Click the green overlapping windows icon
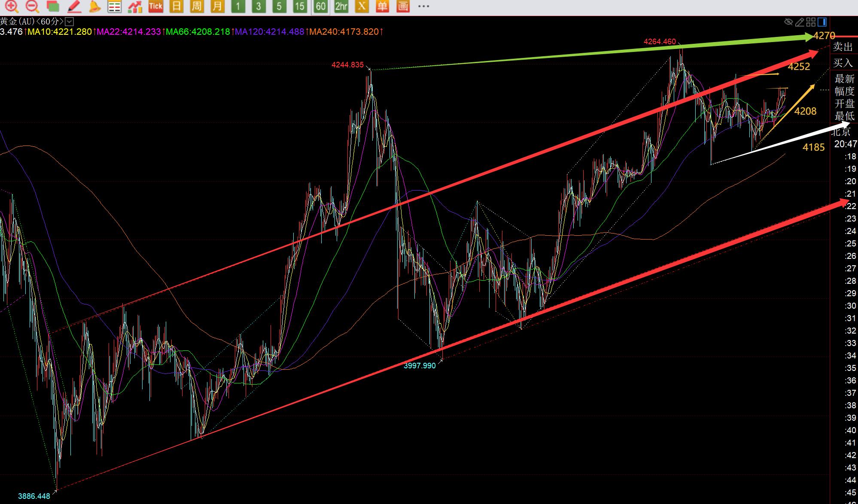The height and width of the screenshot is (504, 858). coord(53,6)
